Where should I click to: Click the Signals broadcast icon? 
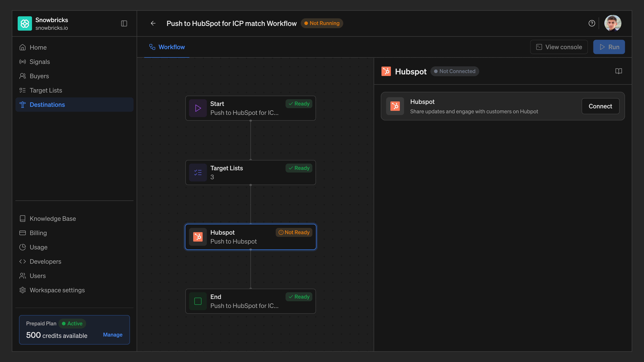coord(22,62)
